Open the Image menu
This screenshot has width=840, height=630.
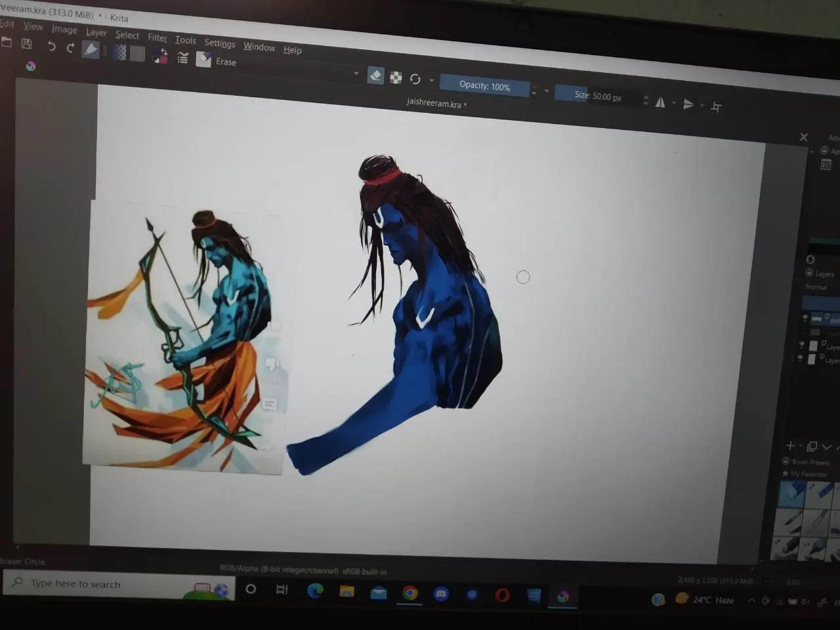coord(64,30)
